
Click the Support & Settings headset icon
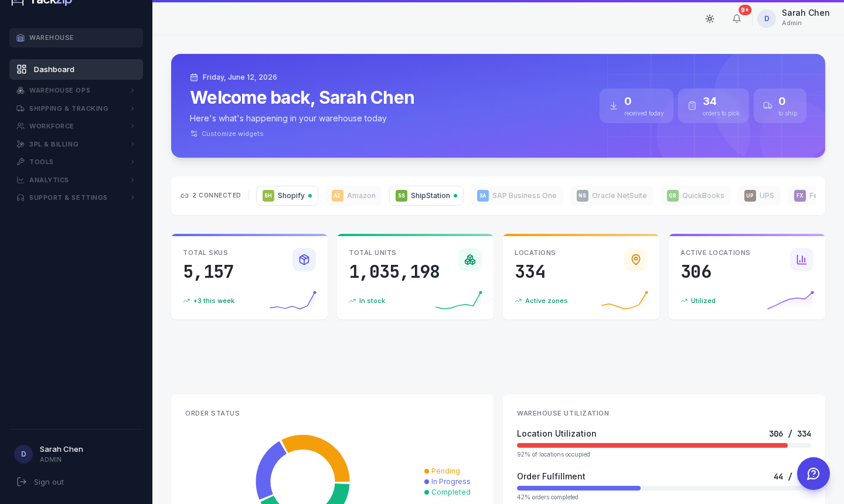pyautogui.click(x=21, y=197)
